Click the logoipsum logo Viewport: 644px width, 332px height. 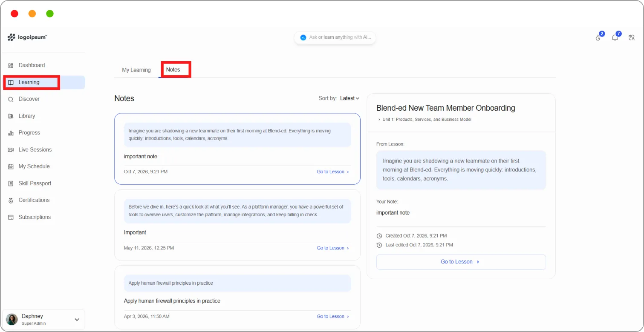[27, 37]
